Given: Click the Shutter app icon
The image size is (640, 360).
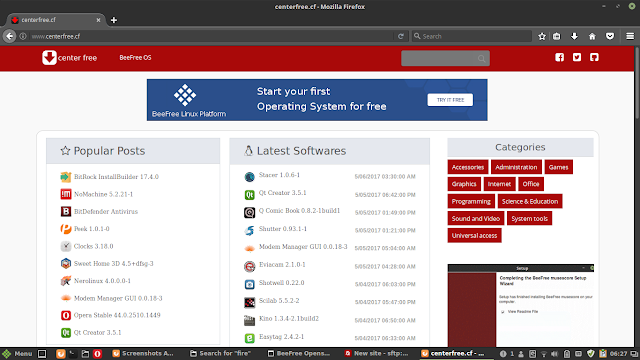Looking at the screenshot, I should click(249, 231).
